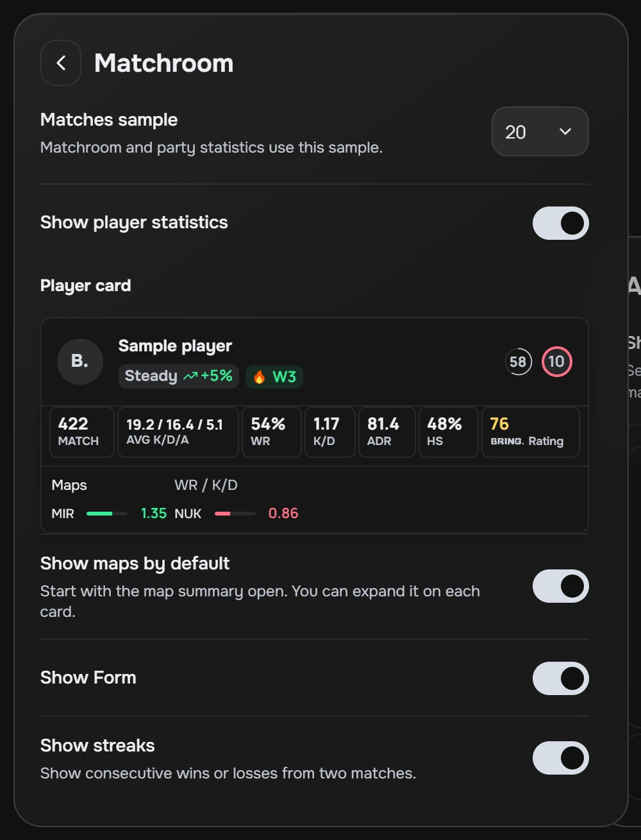The height and width of the screenshot is (840, 641).
Task: Turn off Show maps by default
Action: click(x=561, y=586)
